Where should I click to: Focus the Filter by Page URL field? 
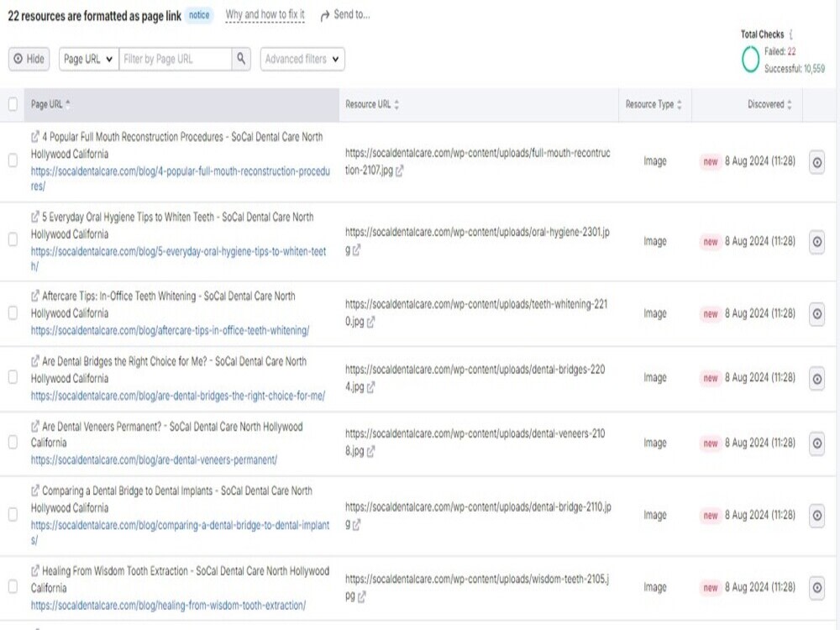(176, 59)
